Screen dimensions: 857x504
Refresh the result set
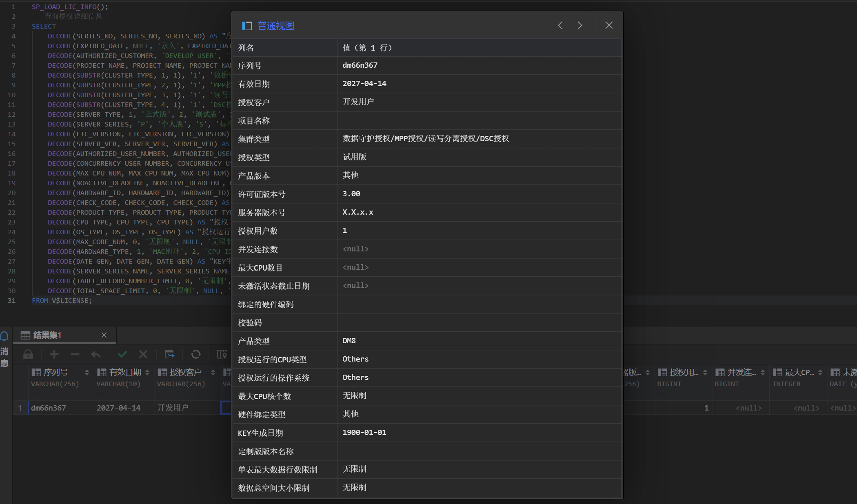coord(196,354)
